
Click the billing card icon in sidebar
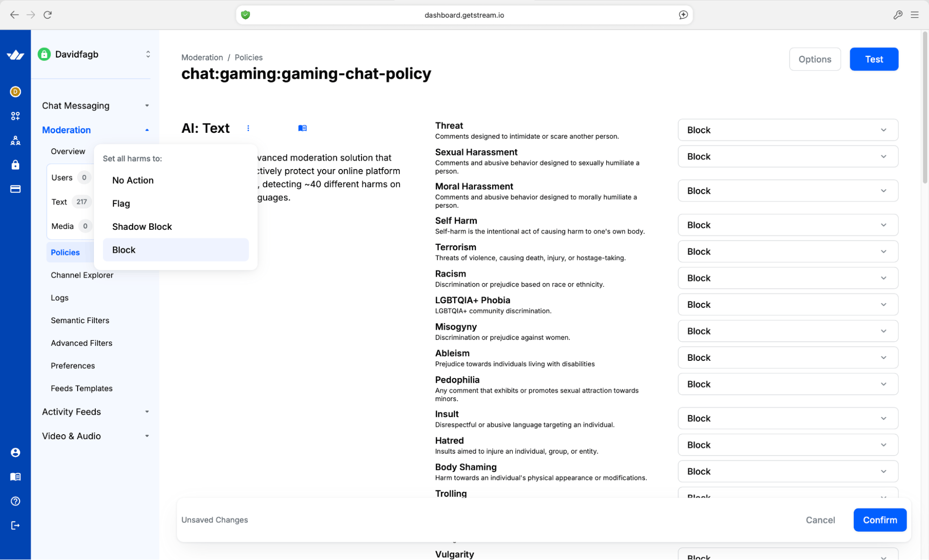[x=15, y=189]
